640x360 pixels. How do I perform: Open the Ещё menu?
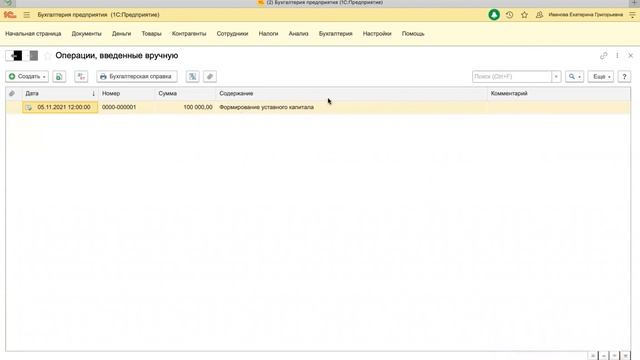601,76
